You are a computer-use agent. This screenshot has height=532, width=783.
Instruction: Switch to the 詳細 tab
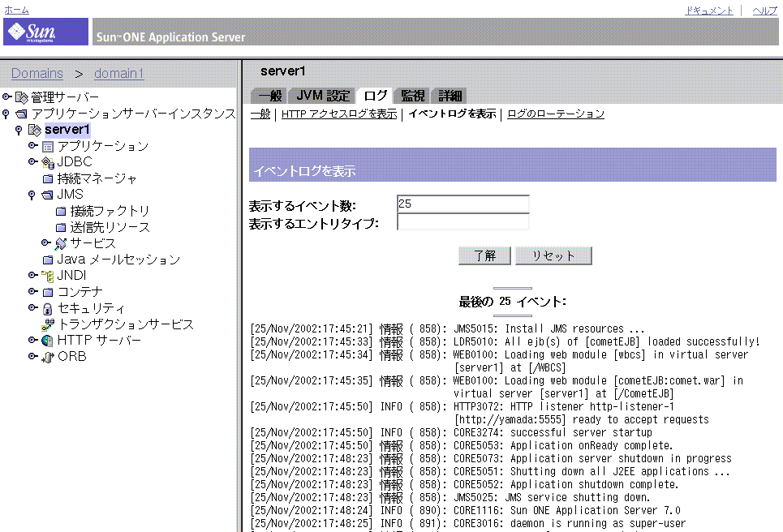click(450, 96)
